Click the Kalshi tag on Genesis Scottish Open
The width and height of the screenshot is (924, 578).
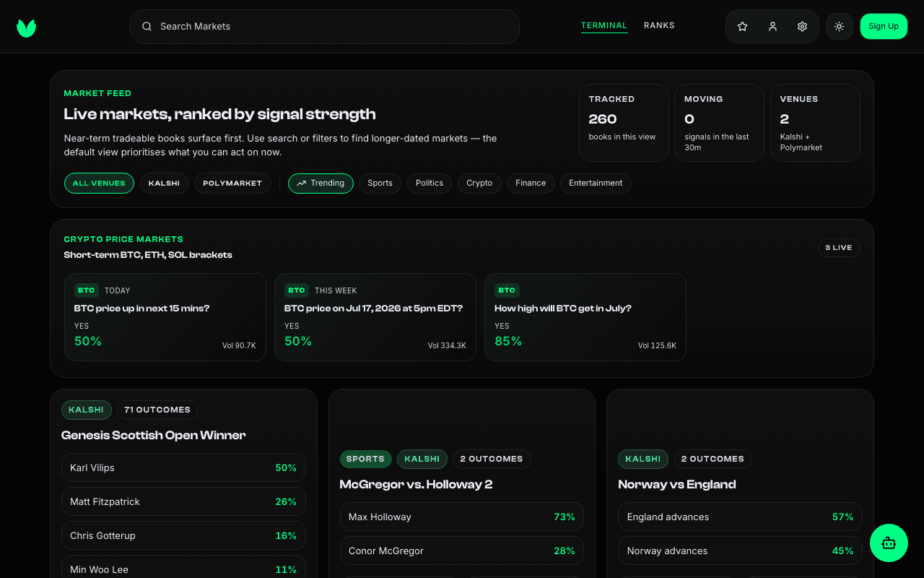(87, 410)
